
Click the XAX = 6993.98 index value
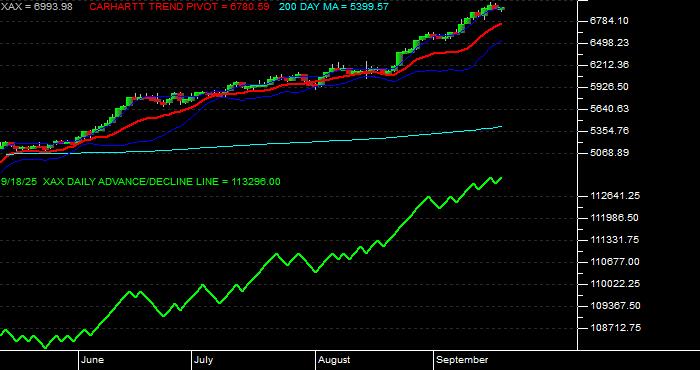click(37, 7)
